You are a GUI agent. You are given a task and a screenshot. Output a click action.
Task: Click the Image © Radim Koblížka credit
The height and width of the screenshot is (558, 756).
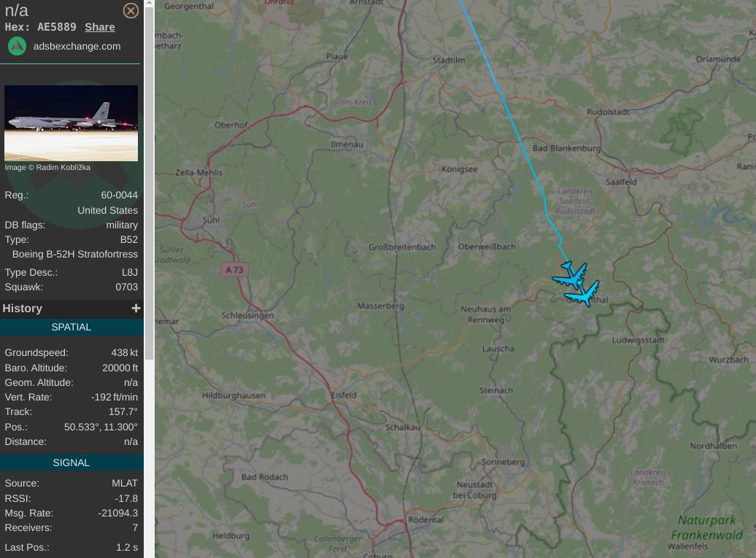(x=47, y=167)
